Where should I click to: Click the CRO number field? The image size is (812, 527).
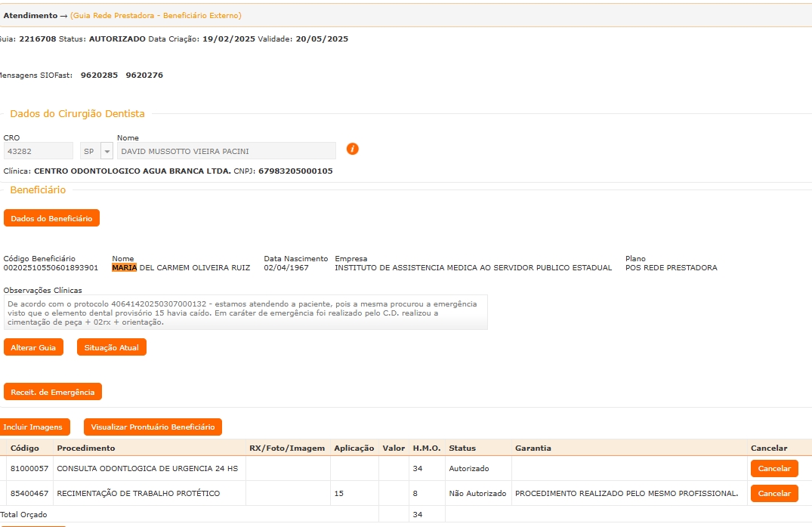(x=38, y=151)
